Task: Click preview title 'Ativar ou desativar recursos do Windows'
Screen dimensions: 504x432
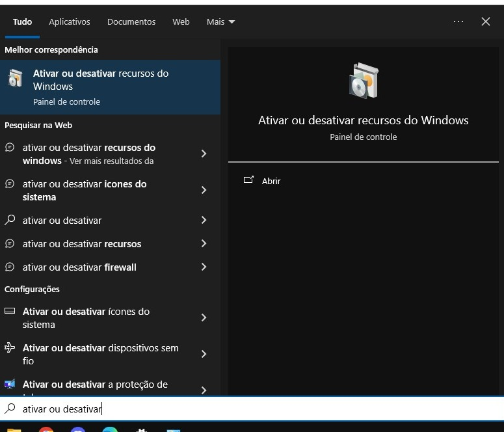Action: 364,120
